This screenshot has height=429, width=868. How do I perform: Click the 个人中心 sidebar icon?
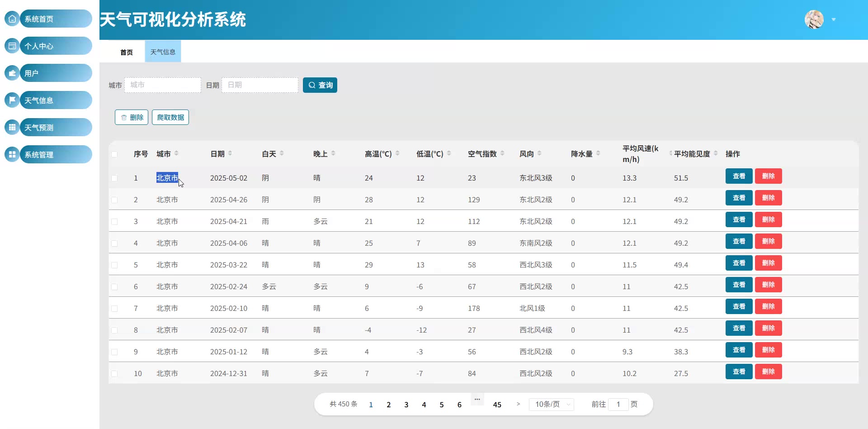[x=12, y=46]
